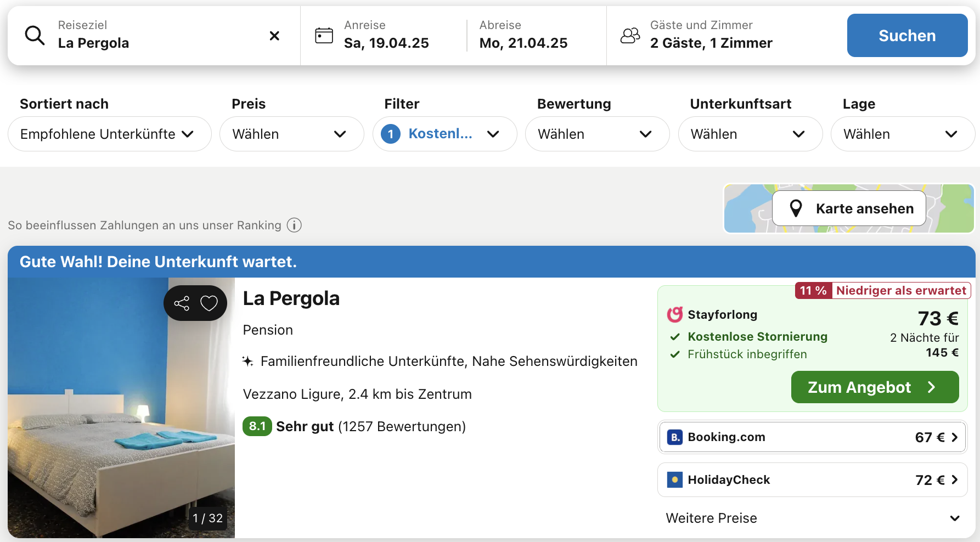Click the calendar icon beside Anreise
The width and height of the screenshot is (980, 542).
coord(324,36)
